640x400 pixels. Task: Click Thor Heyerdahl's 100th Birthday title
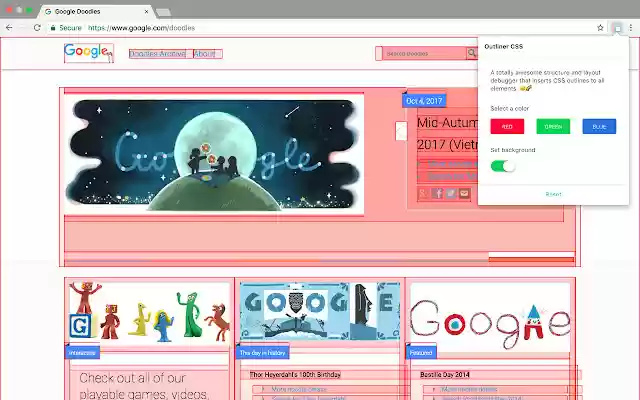tap(295, 374)
